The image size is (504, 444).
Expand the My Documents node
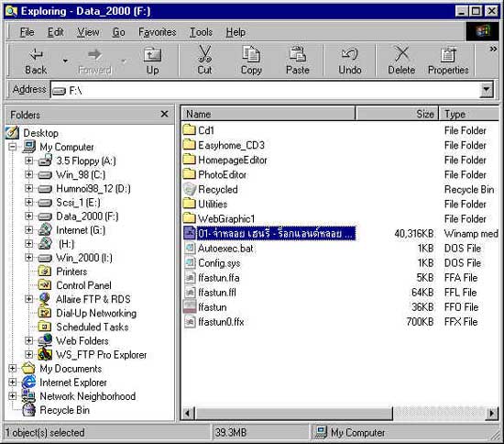[13, 369]
